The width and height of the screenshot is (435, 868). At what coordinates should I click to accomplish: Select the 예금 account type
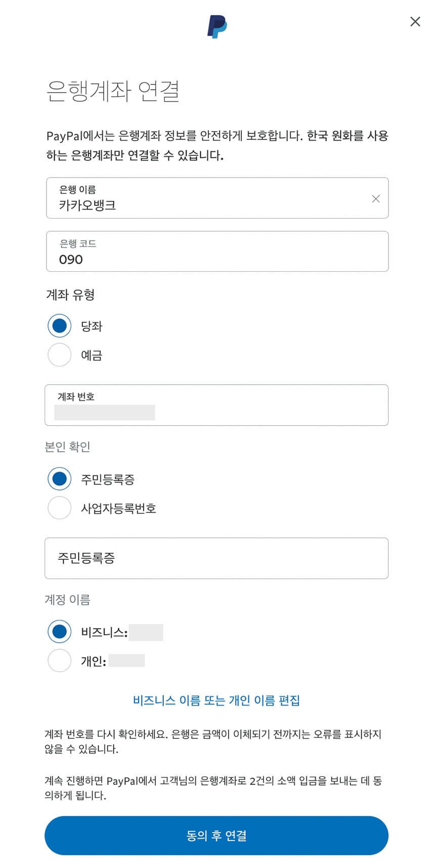(x=59, y=355)
